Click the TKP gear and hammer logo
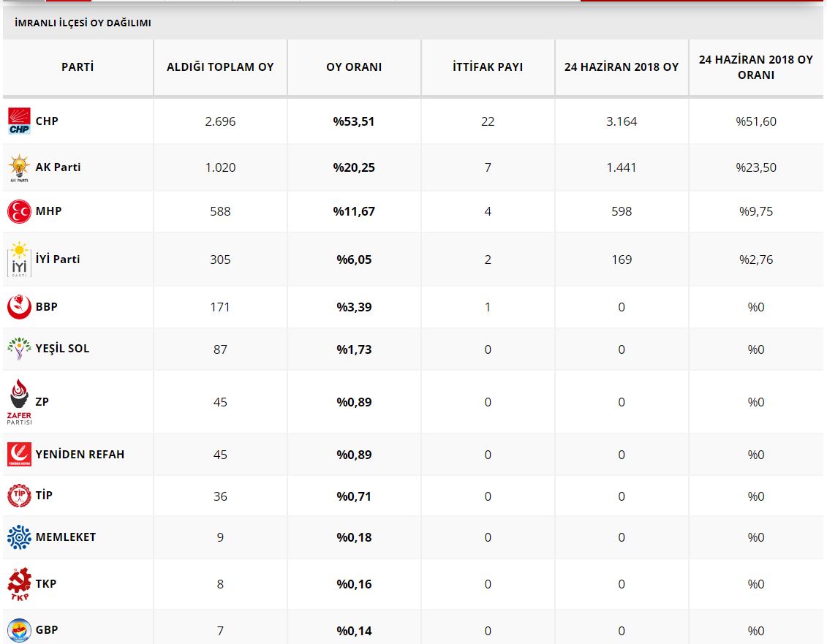Viewport: 827px width, 644px height. click(x=19, y=584)
